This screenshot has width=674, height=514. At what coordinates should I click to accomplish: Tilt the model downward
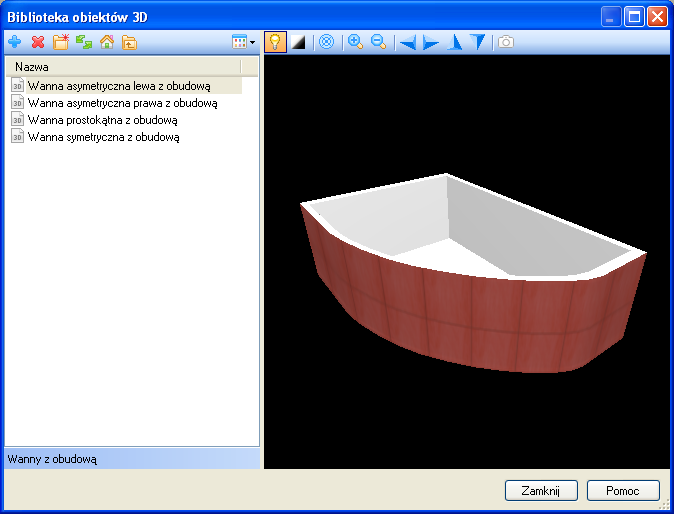tap(479, 42)
